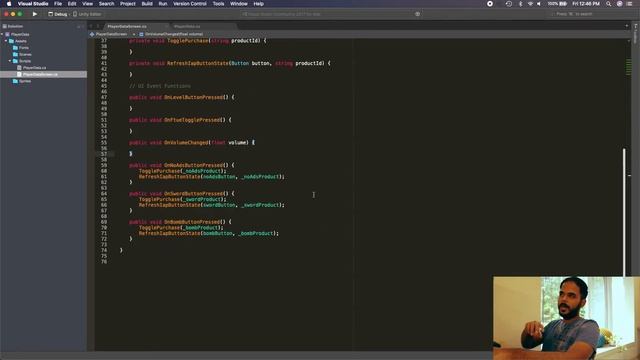Select PlayerDataScreen.cs in solution tree

[x=40, y=74]
